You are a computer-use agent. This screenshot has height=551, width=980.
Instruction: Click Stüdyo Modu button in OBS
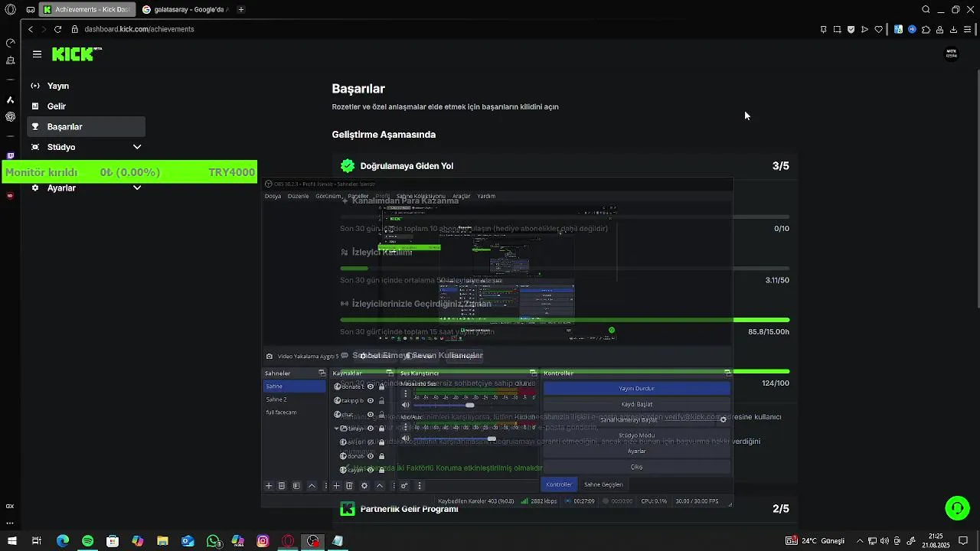[636, 435]
